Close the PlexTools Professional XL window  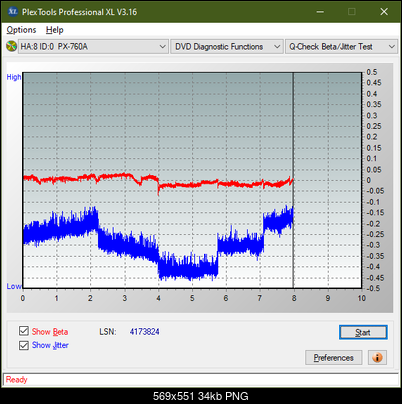click(384, 12)
